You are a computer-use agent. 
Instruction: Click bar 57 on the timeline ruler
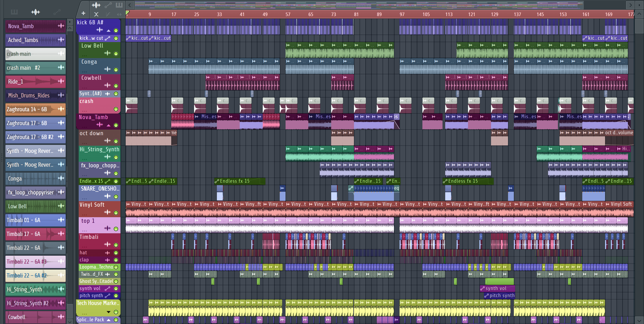click(x=288, y=15)
